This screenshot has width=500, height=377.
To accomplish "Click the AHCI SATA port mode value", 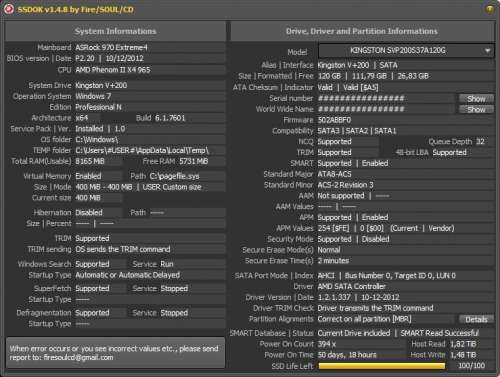I will (x=326, y=276).
